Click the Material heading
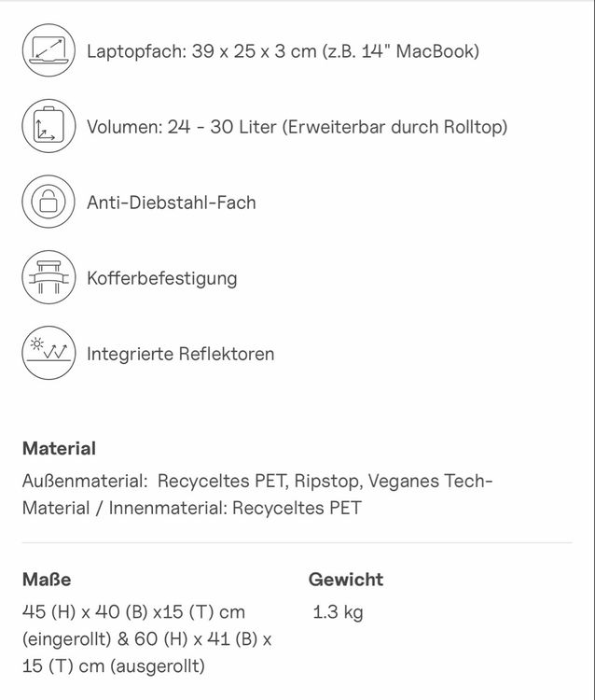This screenshot has width=595, height=700. pos(59,449)
